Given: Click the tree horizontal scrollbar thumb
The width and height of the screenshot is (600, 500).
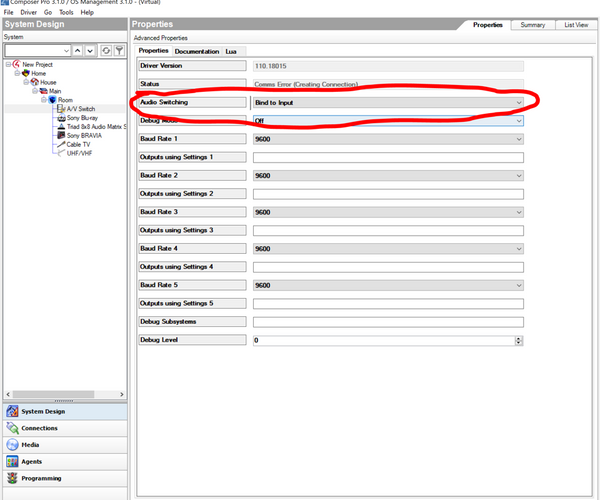Looking at the screenshot, I should pos(53,394).
